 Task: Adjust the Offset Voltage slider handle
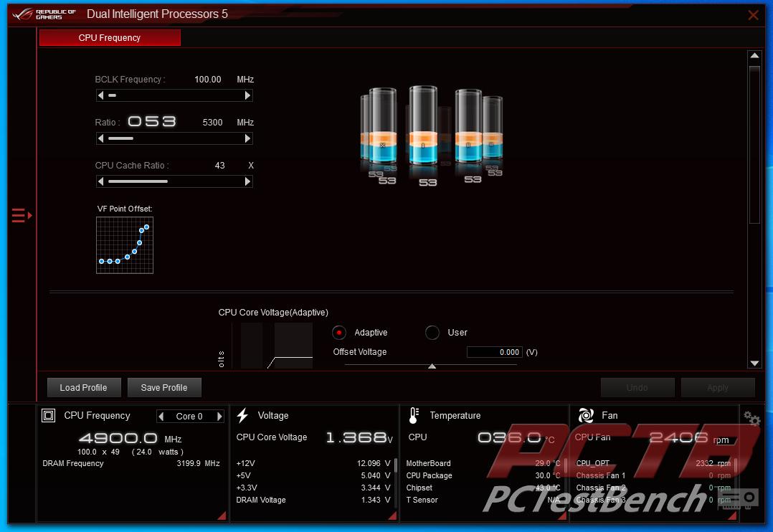(432, 366)
